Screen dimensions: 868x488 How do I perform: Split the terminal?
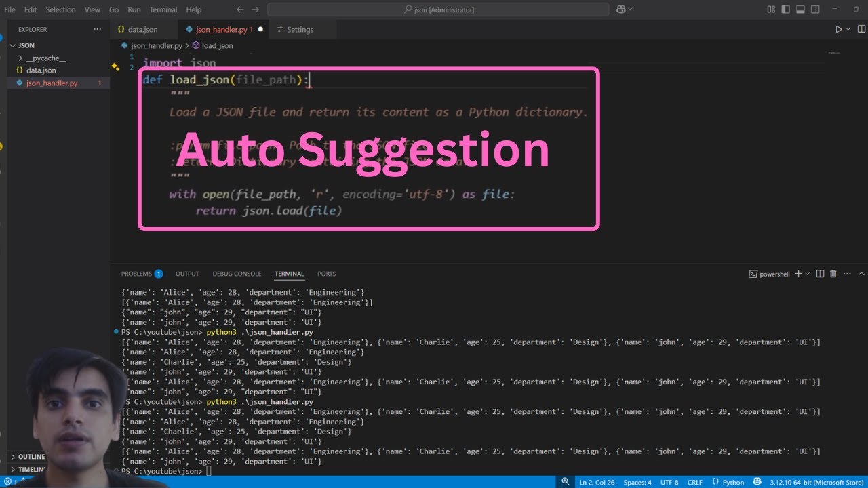[820, 274]
